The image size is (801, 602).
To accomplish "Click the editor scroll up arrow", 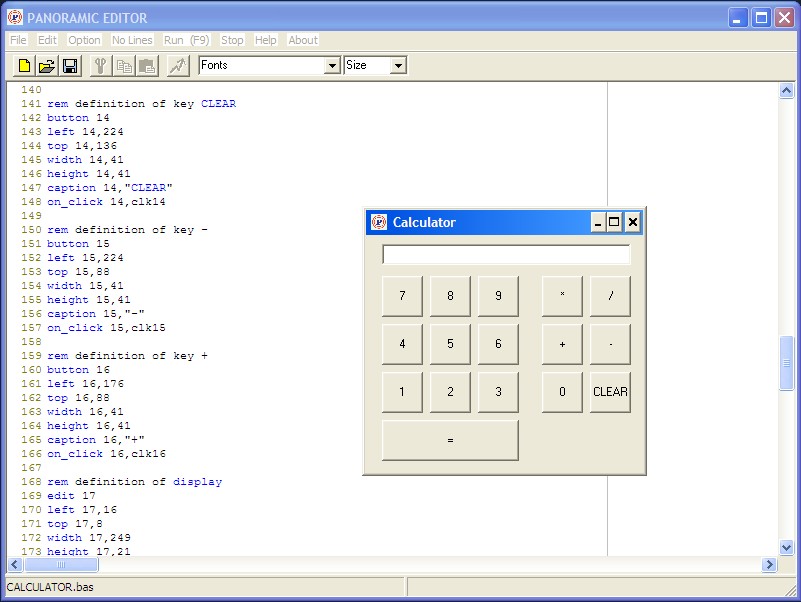I will coord(786,91).
